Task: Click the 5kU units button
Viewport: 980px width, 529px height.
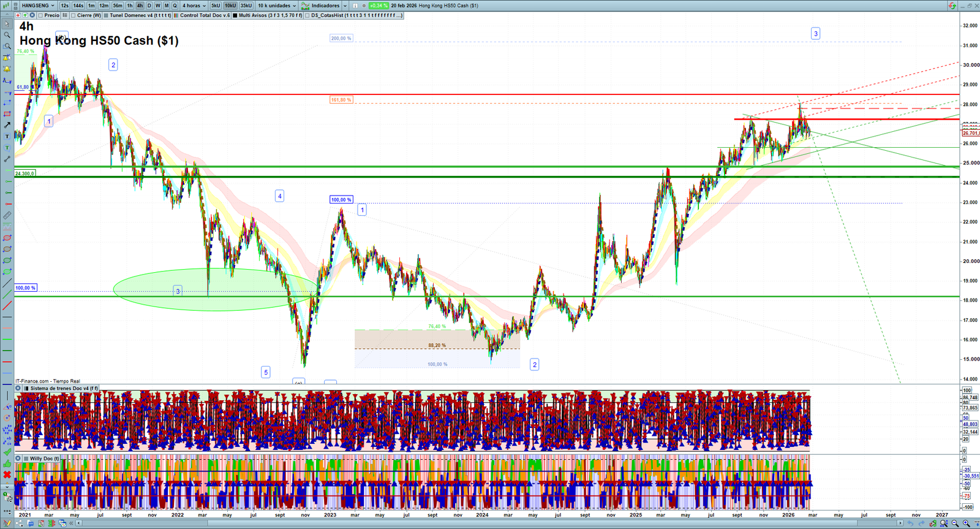Action: [x=216, y=6]
